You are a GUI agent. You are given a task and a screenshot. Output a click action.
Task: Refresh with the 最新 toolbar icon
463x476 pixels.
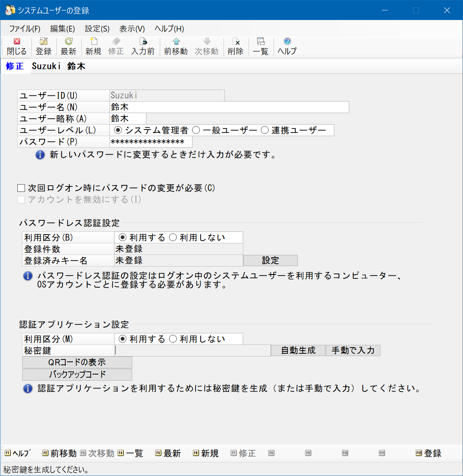tap(68, 46)
